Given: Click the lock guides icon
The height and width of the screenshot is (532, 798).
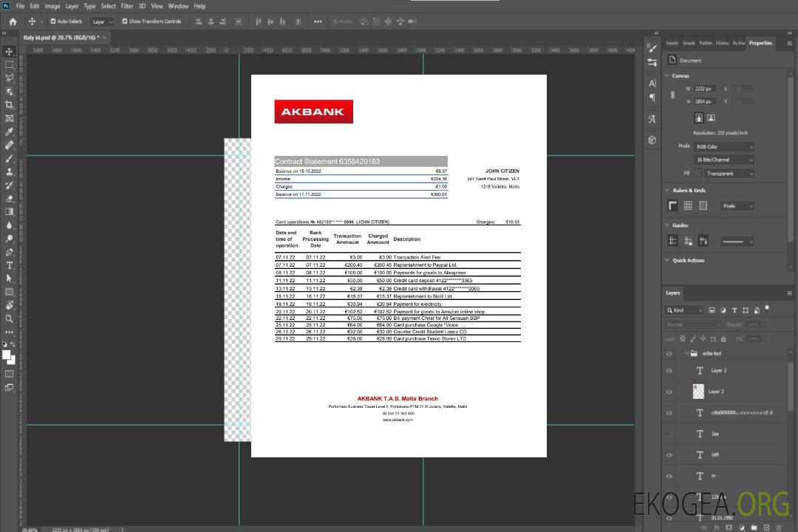Looking at the screenshot, I should tap(688, 241).
